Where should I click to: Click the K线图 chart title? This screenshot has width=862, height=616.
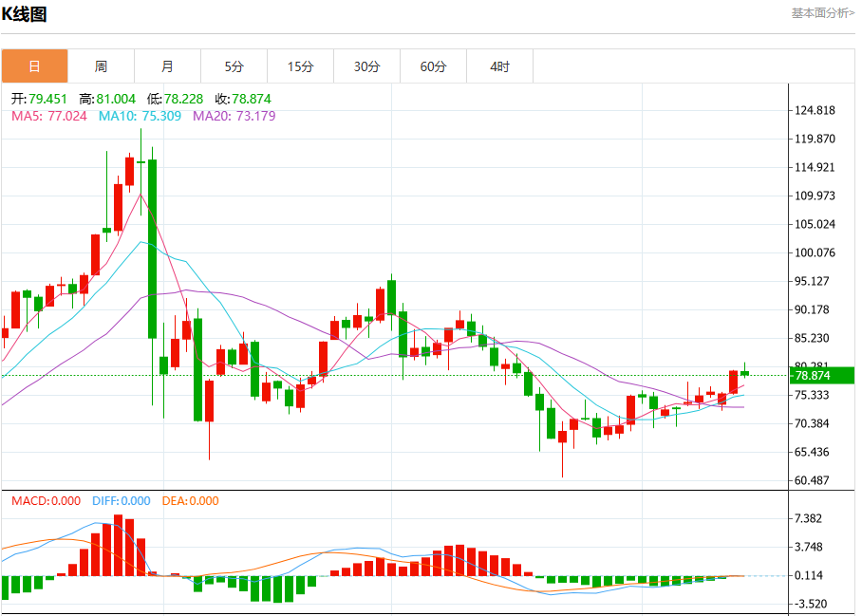(x=24, y=13)
